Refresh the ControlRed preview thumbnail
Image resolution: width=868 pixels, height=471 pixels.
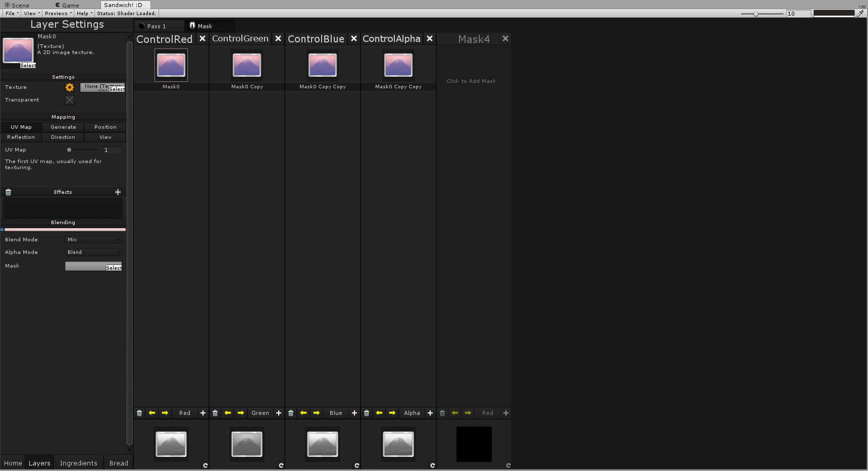click(206, 465)
